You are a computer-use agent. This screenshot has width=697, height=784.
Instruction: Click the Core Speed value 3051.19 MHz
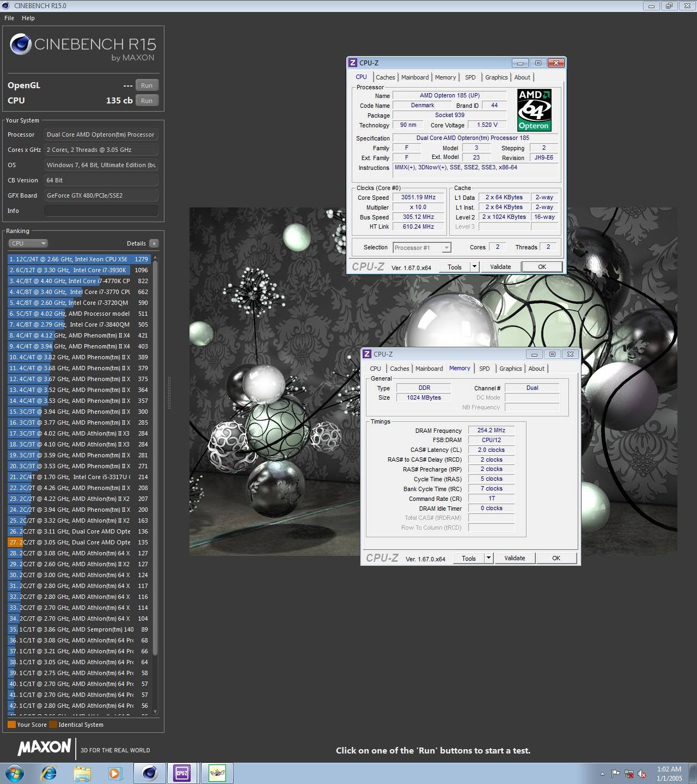(418, 198)
